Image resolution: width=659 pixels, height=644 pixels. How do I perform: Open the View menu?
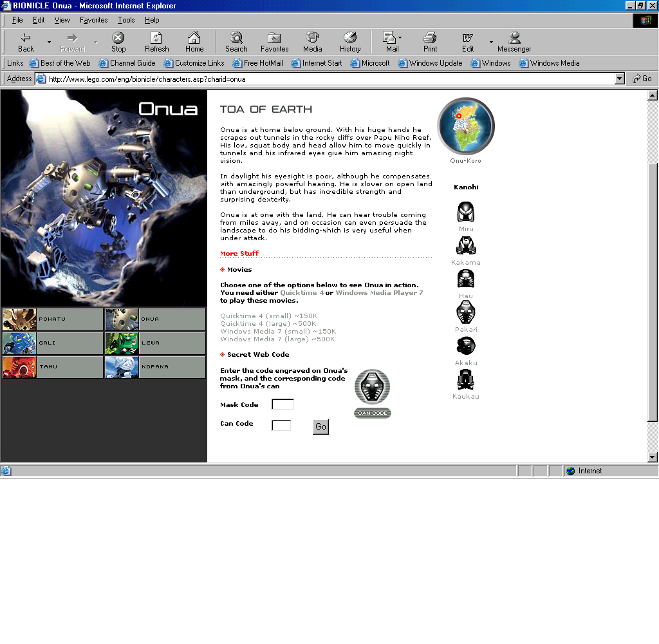(62, 20)
